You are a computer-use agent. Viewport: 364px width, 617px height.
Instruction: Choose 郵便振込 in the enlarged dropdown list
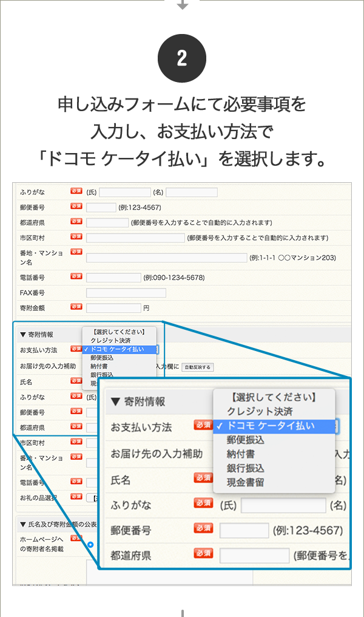coord(245,440)
